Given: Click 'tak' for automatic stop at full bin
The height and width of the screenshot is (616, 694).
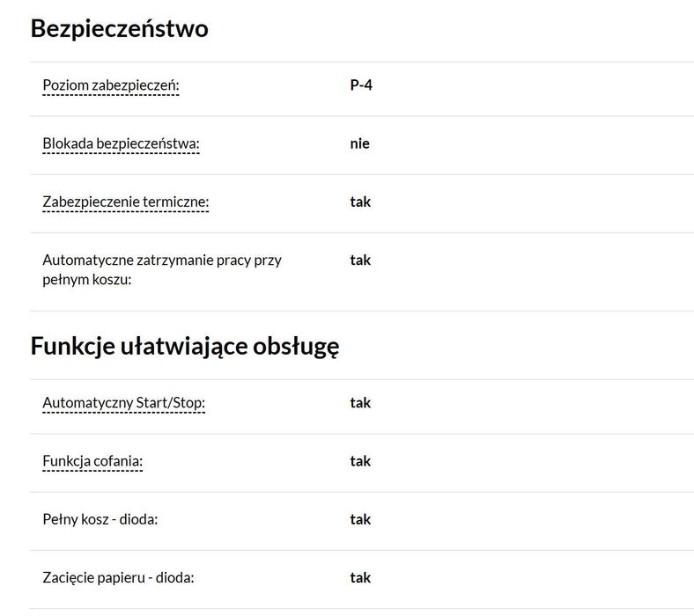Looking at the screenshot, I should (x=360, y=260).
